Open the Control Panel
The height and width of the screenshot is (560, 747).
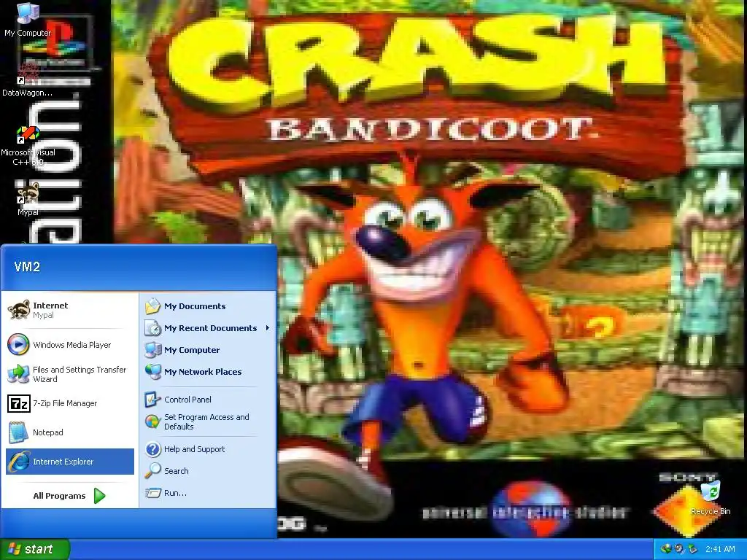(207, 400)
